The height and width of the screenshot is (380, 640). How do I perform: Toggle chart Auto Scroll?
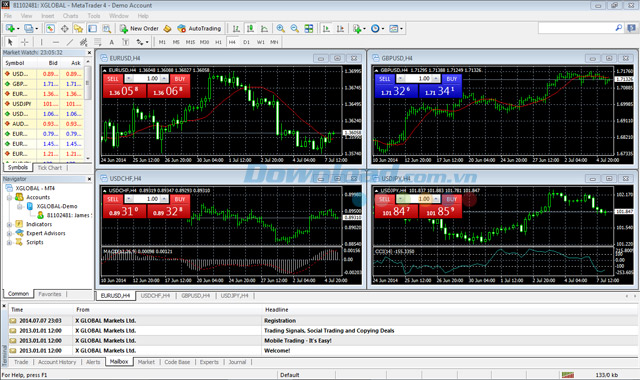pyautogui.click(x=326, y=29)
